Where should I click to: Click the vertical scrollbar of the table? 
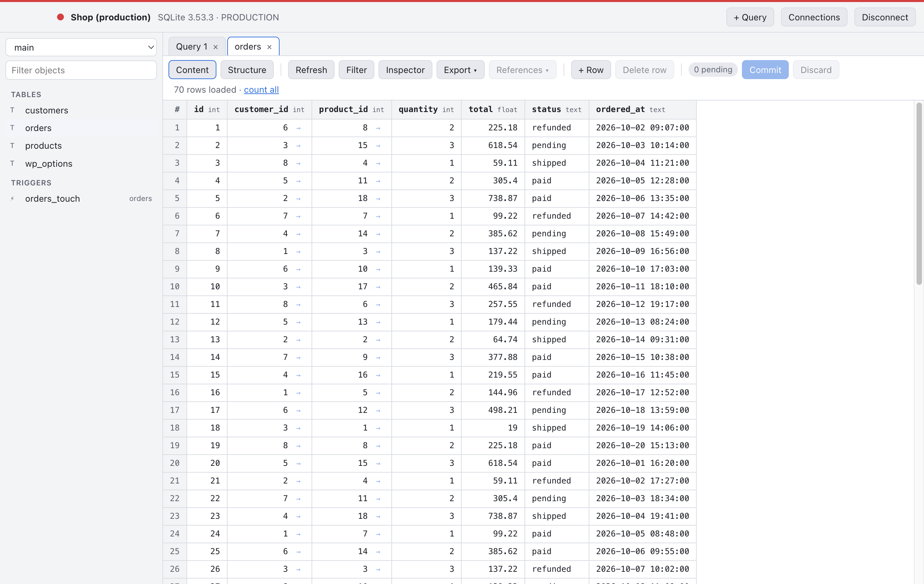[x=919, y=194]
